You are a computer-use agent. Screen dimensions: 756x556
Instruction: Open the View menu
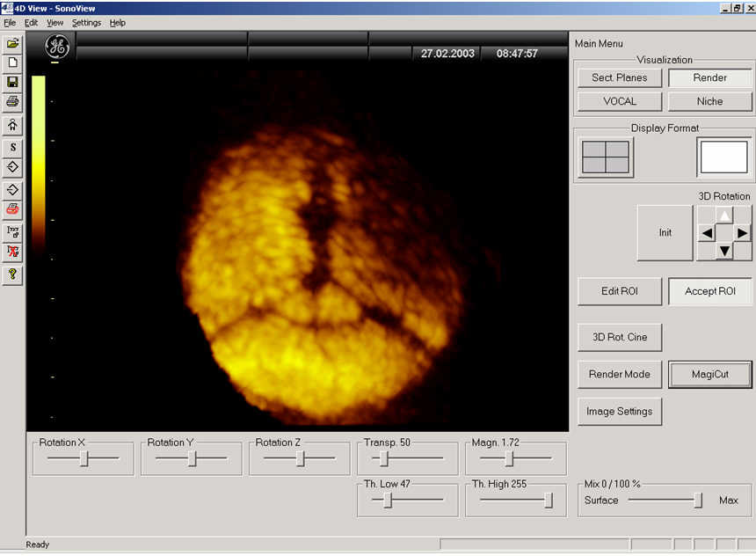click(x=55, y=23)
